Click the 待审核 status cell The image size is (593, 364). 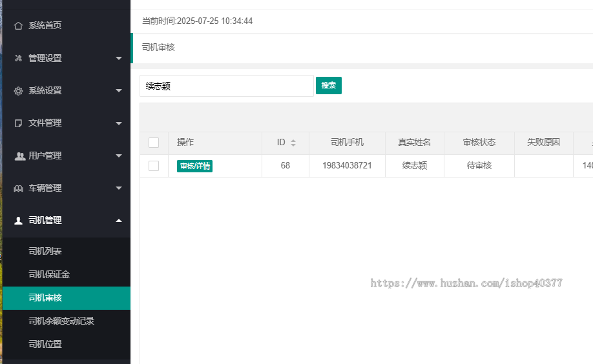point(479,166)
